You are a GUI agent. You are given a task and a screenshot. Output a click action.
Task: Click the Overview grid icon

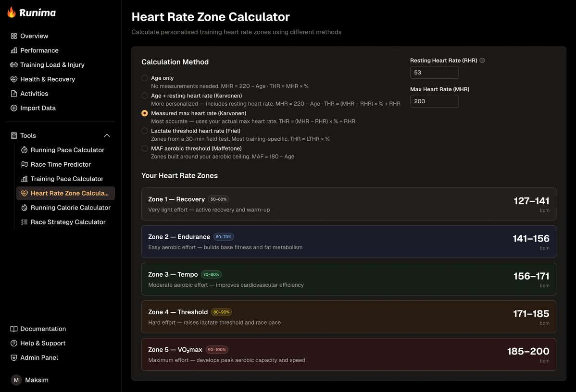tap(14, 36)
